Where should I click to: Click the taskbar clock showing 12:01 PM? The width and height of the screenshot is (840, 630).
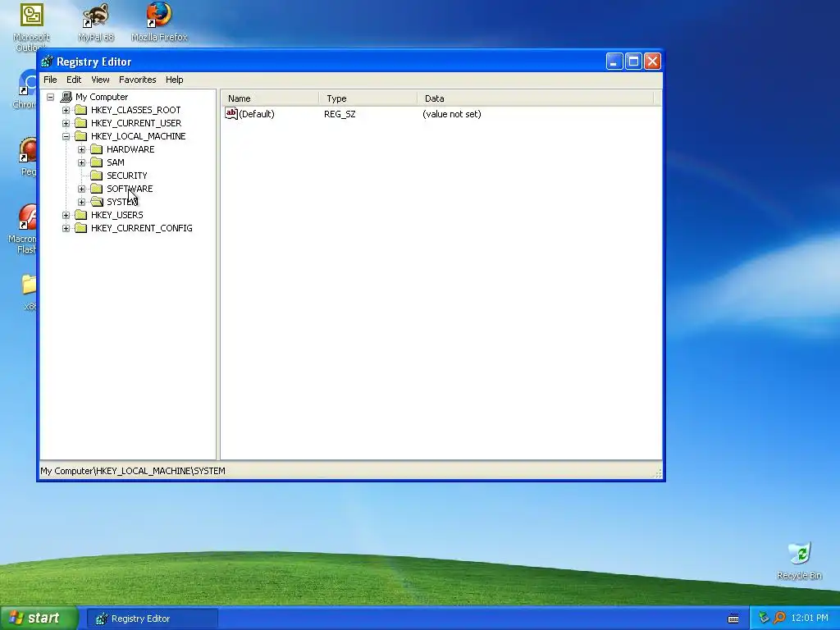(810, 619)
